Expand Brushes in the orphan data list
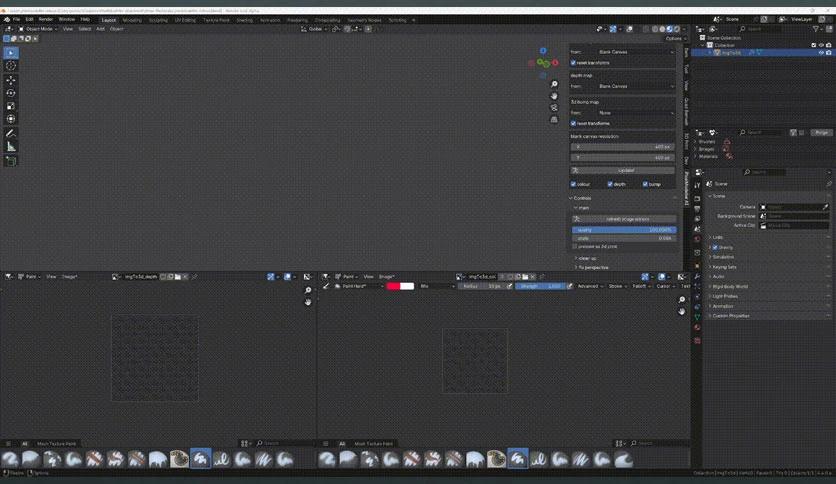This screenshot has width=836, height=484. [695, 142]
